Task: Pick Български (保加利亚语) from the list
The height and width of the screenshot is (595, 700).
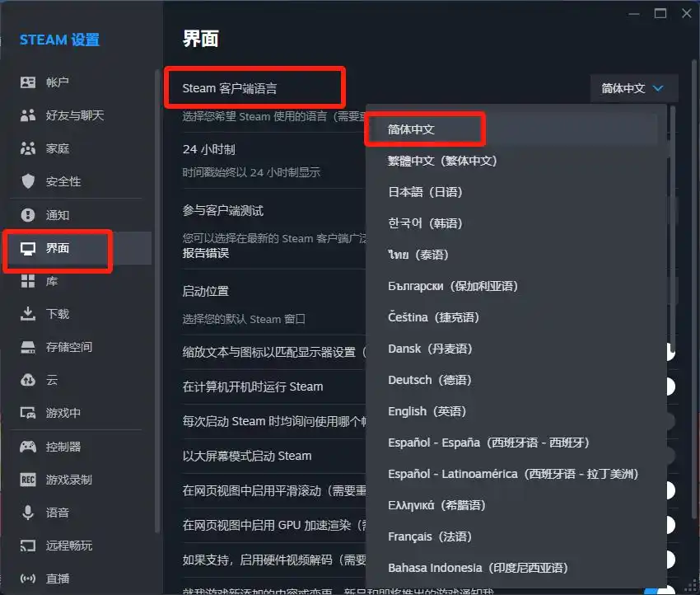Action: (x=511, y=286)
